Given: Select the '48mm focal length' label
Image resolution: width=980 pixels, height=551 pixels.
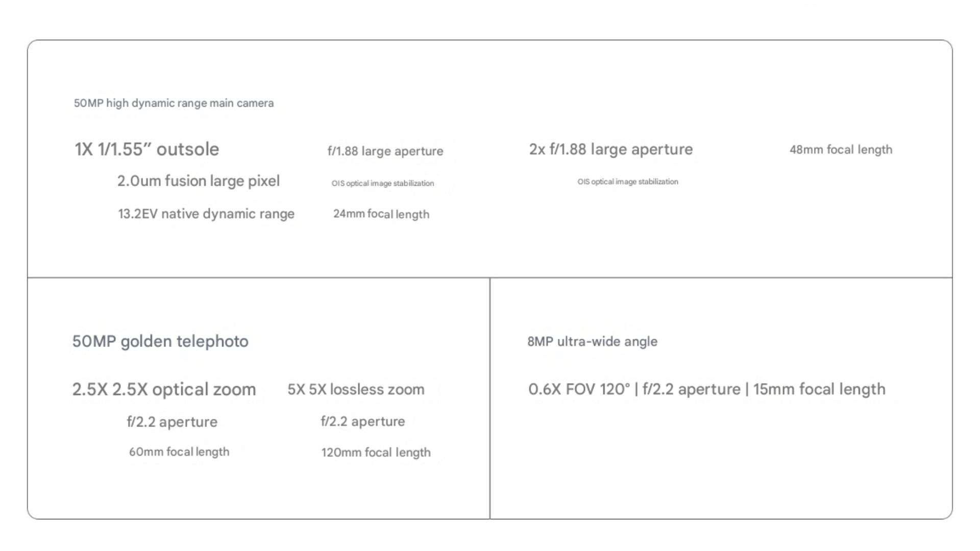Looking at the screenshot, I should click(841, 149).
